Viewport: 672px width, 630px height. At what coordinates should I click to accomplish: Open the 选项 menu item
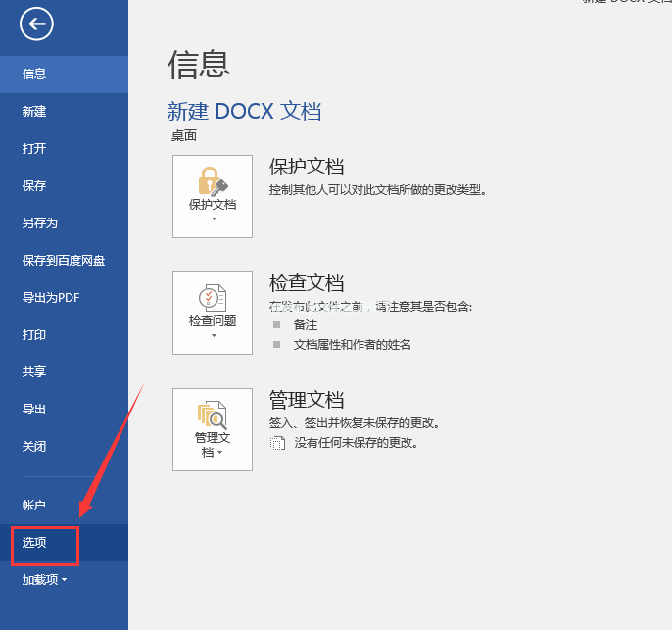point(35,543)
